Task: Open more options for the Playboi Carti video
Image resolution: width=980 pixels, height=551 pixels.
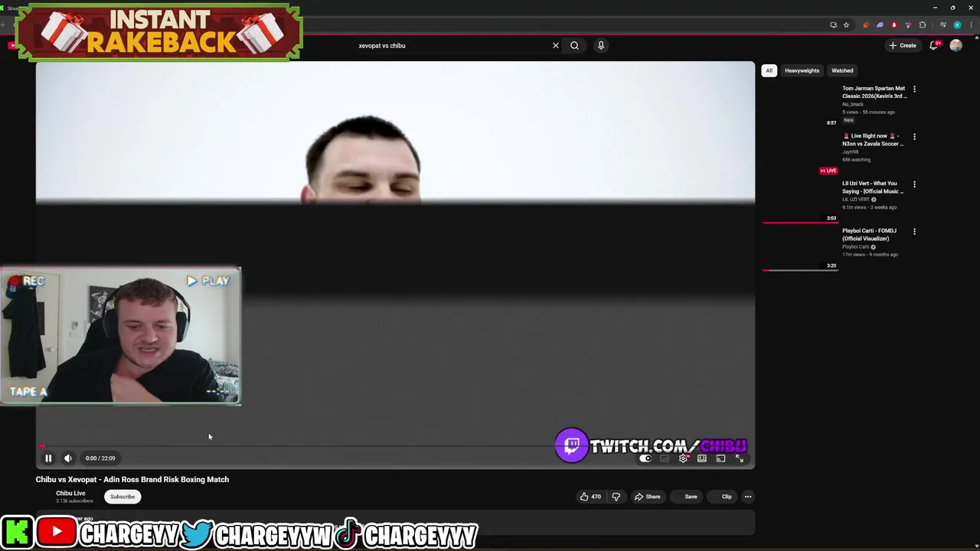Action: 914,231
